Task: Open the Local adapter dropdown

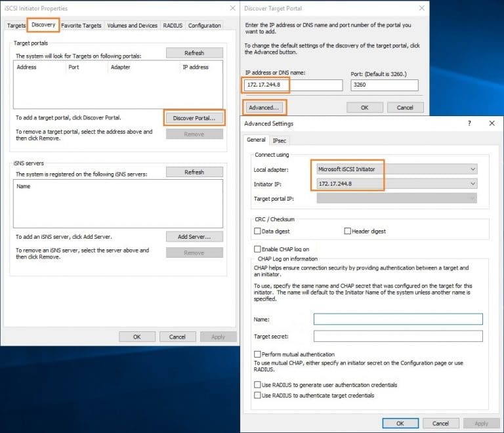Action: (x=396, y=169)
